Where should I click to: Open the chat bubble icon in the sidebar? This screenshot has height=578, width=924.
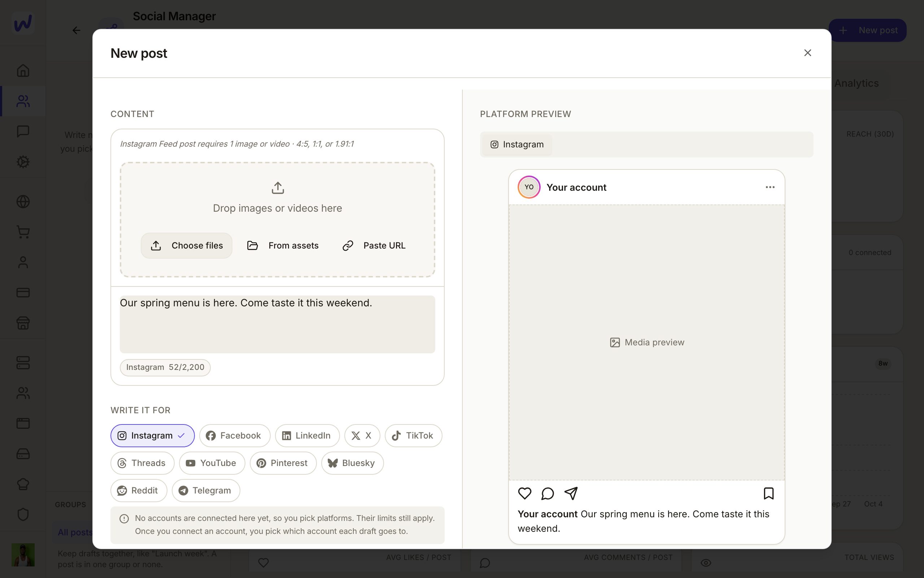click(x=23, y=131)
